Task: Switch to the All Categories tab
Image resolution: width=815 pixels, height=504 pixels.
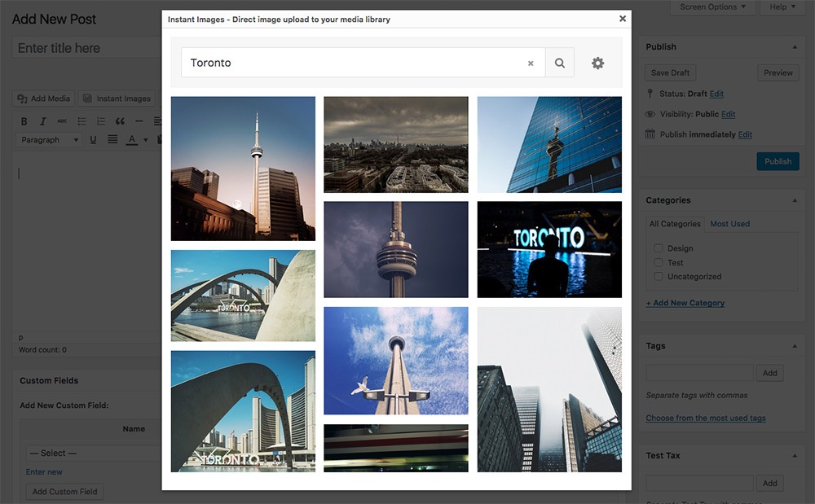Action: point(675,224)
